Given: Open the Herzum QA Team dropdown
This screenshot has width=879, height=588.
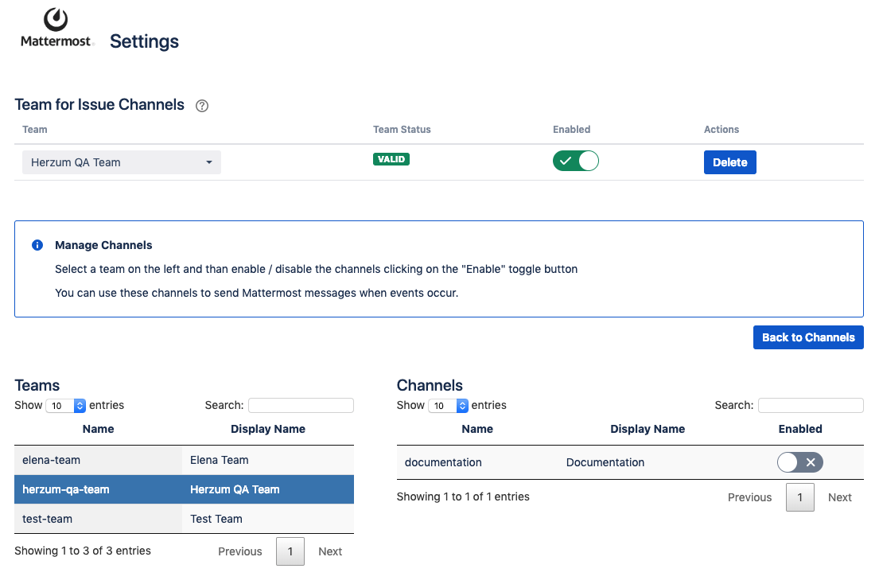Looking at the screenshot, I should (x=122, y=162).
